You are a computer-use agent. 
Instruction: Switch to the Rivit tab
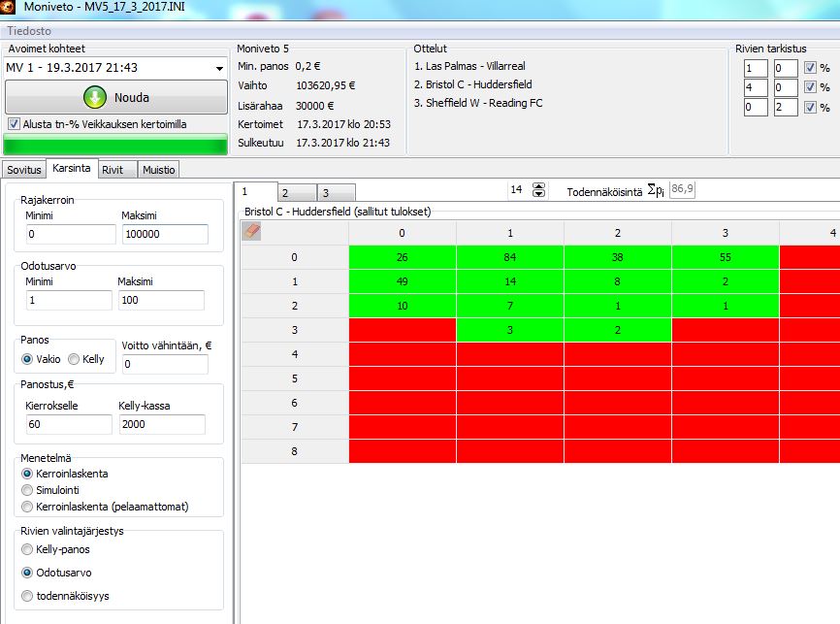[113, 170]
